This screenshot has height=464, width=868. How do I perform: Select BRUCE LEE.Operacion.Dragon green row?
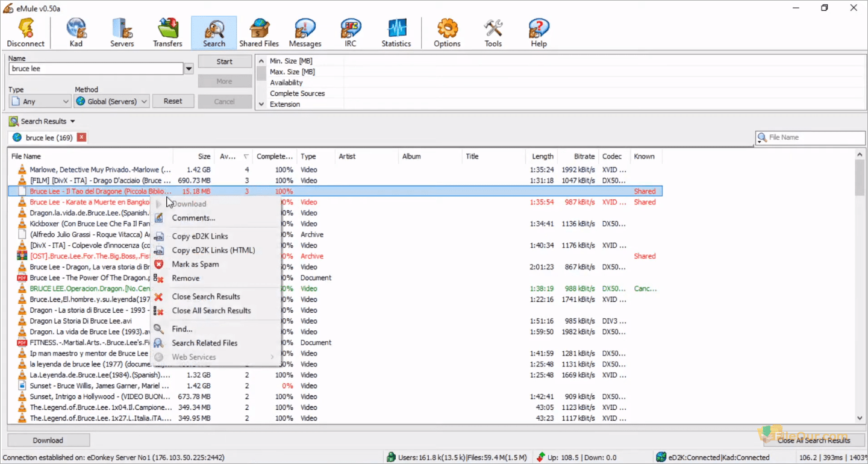(334, 289)
